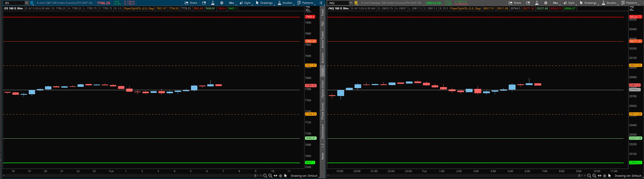644x179 pixels.
Task: Open the L2 sidebar tab
Action: [323, 145]
